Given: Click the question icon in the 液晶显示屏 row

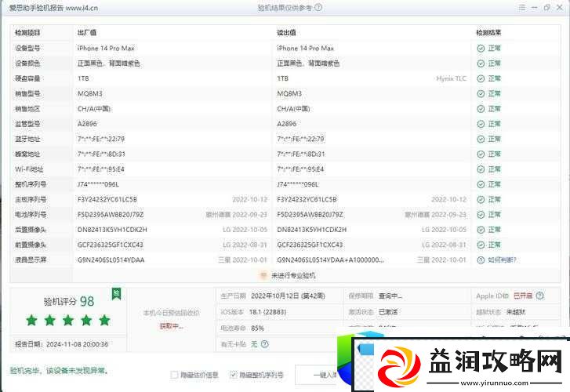Looking at the screenshot, I should pos(481,260).
